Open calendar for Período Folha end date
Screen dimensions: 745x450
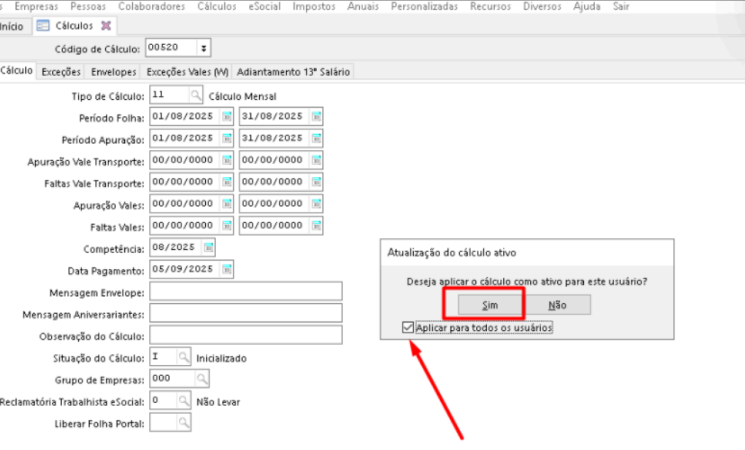pos(316,117)
